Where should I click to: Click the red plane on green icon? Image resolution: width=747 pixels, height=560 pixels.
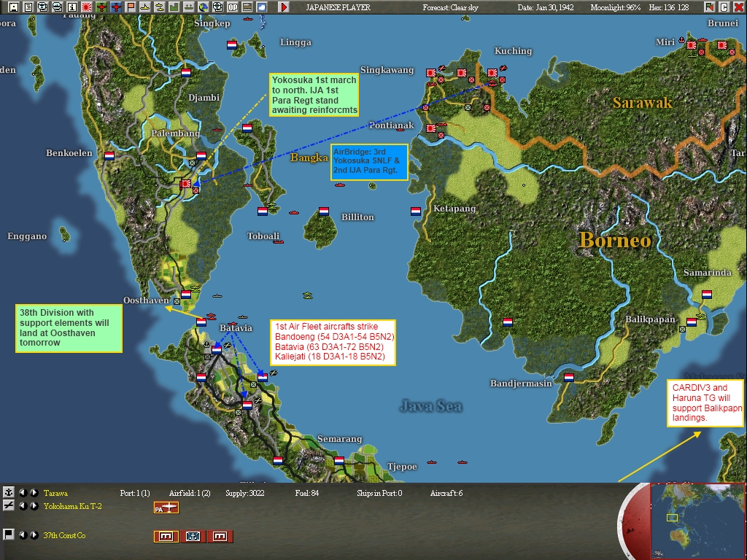click(x=101, y=7)
